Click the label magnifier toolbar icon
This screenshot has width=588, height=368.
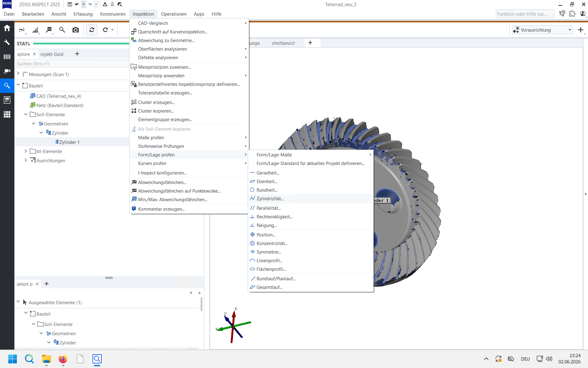click(x=49, y=30)
